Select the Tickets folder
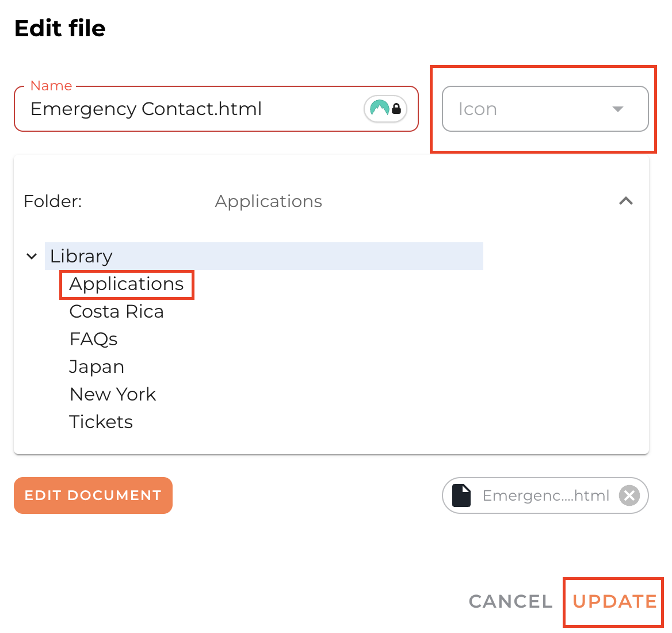Screen dimensions: 672x633 [101, 422]
